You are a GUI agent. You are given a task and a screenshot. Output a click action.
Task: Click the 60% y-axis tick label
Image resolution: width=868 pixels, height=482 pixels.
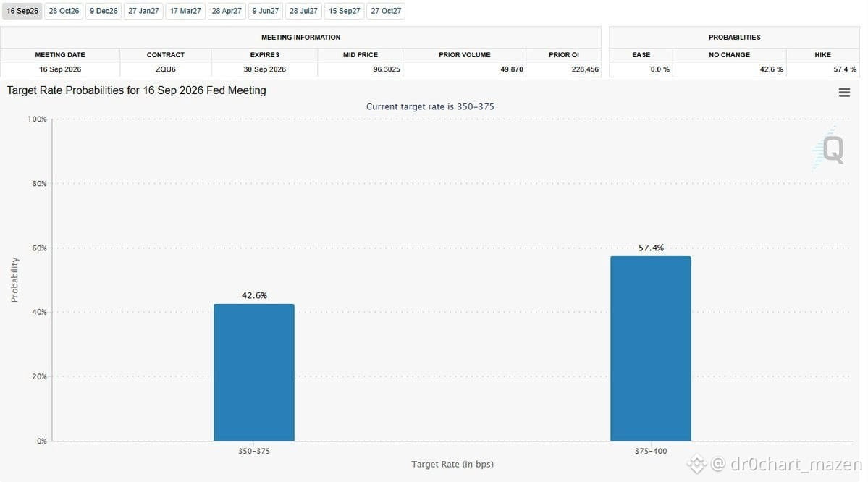[39, 248]
